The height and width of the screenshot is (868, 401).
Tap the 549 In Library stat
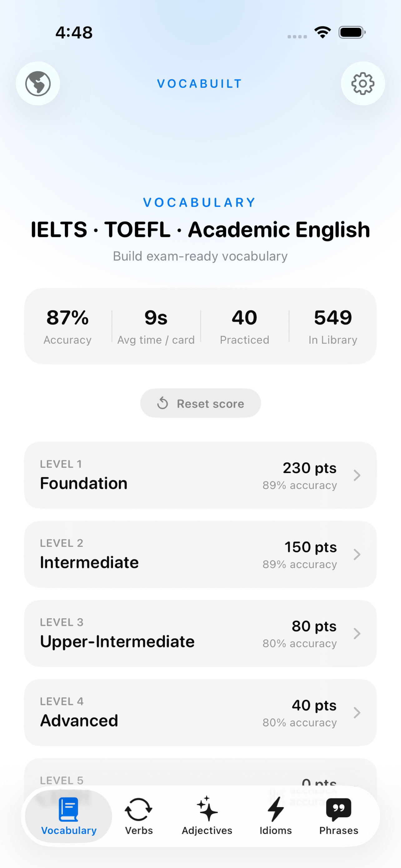(333, 326)
